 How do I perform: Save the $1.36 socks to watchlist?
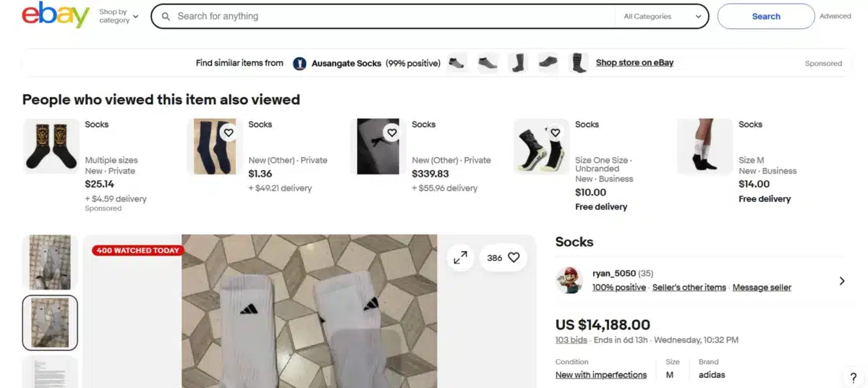[229, 132]
